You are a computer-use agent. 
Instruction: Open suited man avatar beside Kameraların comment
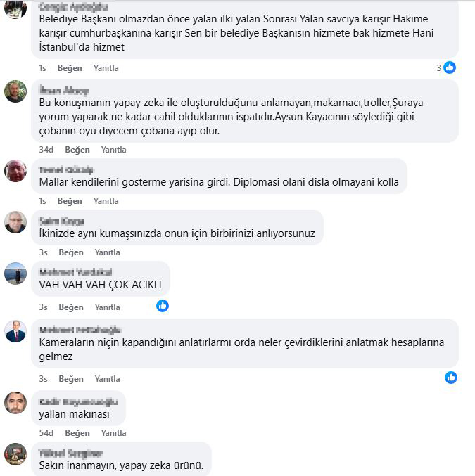coord(15,331)
